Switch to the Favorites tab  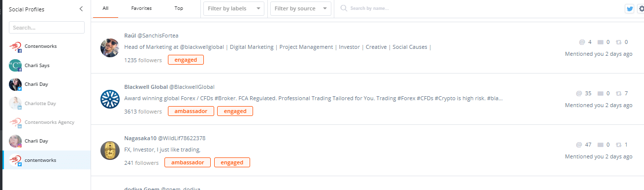(x=141, y=8)
